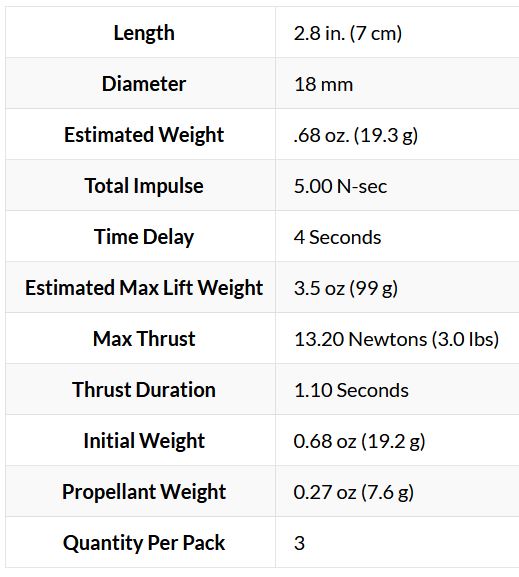Select the 5.00 N-sec value

[340, 186]
